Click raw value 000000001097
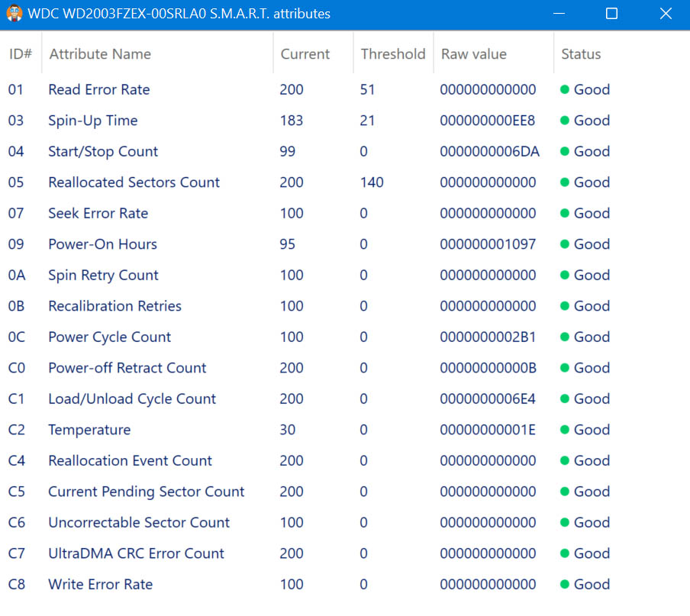 click(488, 243)
